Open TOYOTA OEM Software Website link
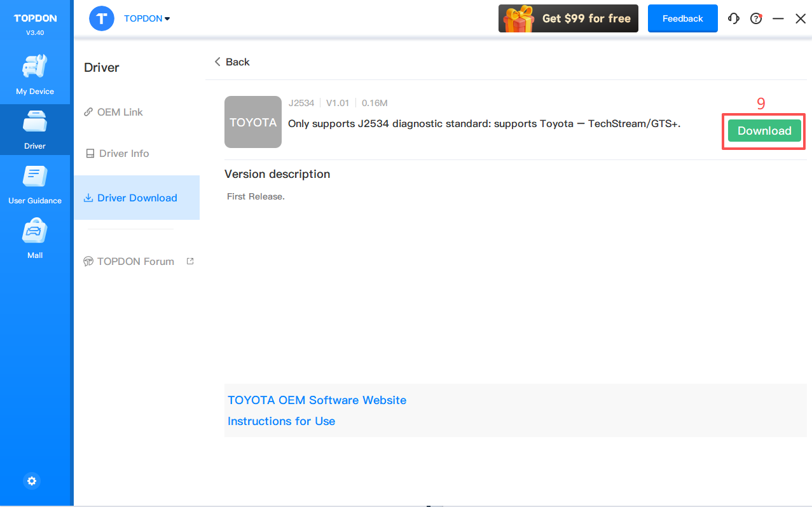The height and width of the screenshot is (507, 812). [x=317, y=400]
